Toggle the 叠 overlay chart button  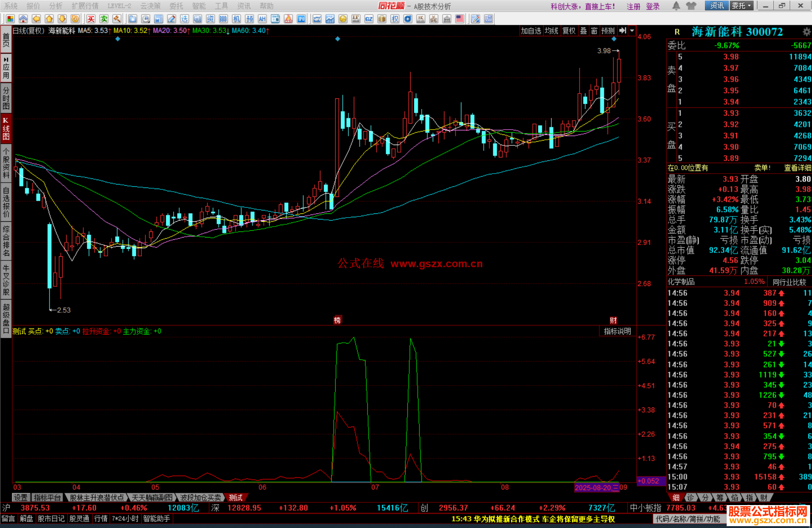[583, 31]
